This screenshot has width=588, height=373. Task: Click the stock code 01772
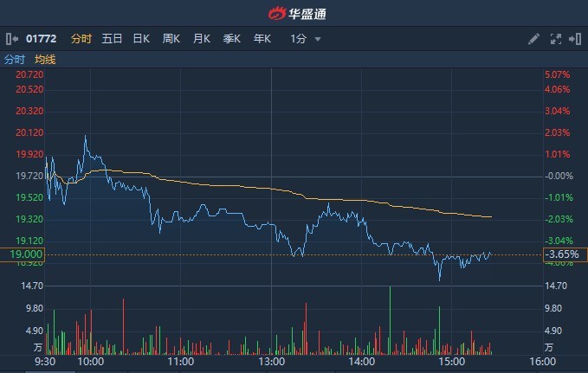click(x=41, y=39)
